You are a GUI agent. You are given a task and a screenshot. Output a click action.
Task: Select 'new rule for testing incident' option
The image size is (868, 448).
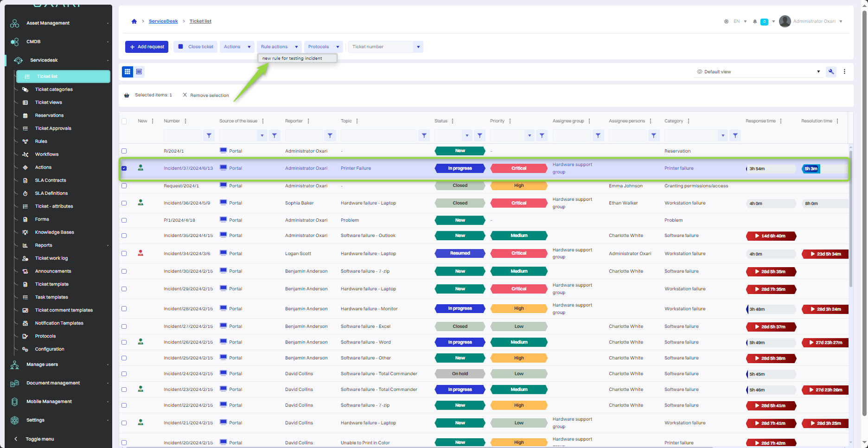(x=292, y=58)
